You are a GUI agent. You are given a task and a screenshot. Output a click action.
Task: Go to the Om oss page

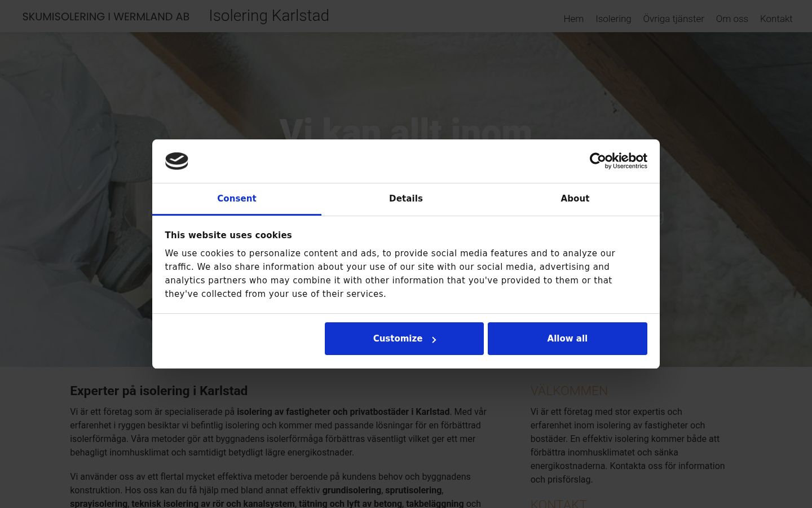coord(732,19)
